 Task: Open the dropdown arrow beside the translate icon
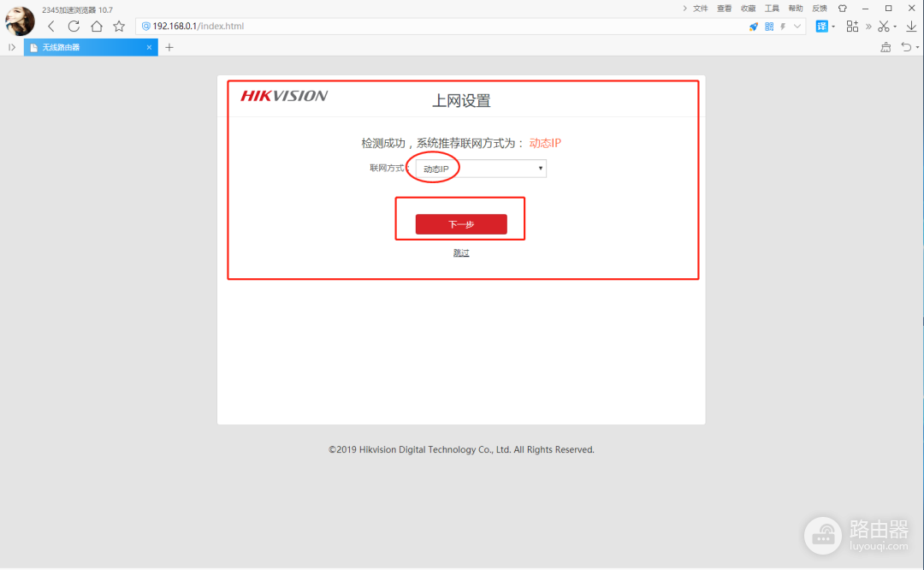click(x=835, y=26)
